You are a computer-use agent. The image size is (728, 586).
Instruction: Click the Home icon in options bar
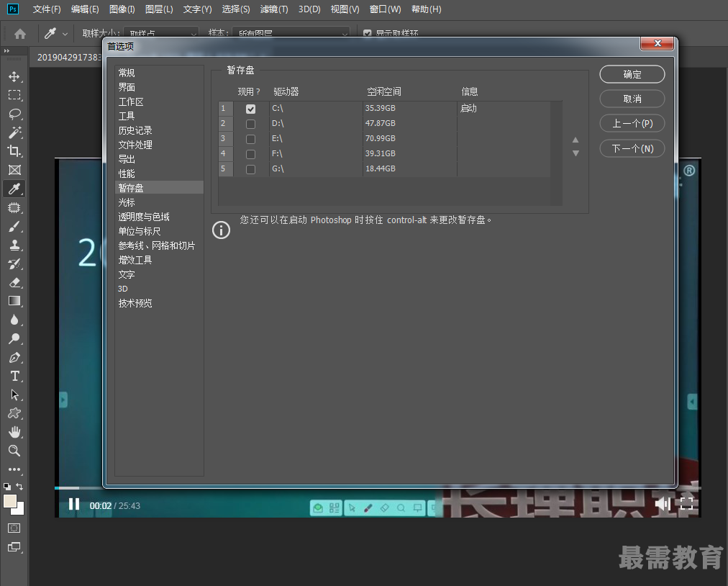20,33
